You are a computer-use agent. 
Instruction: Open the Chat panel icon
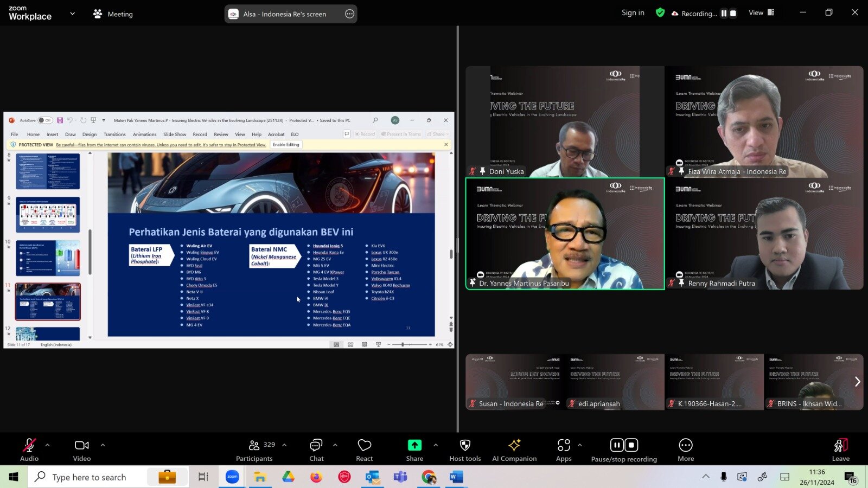pyautogui.click(x=316, y=445)
